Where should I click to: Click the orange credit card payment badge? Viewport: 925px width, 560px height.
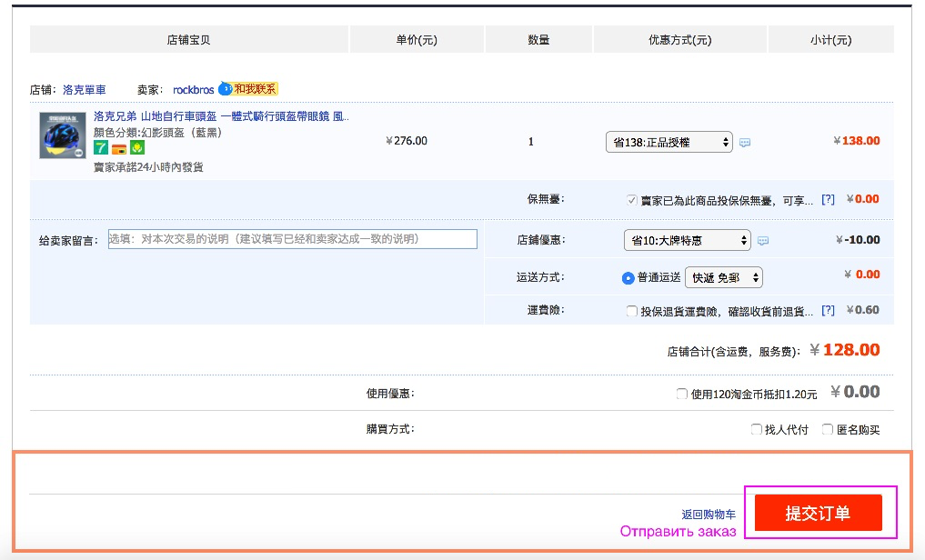(x=119, y=148)
